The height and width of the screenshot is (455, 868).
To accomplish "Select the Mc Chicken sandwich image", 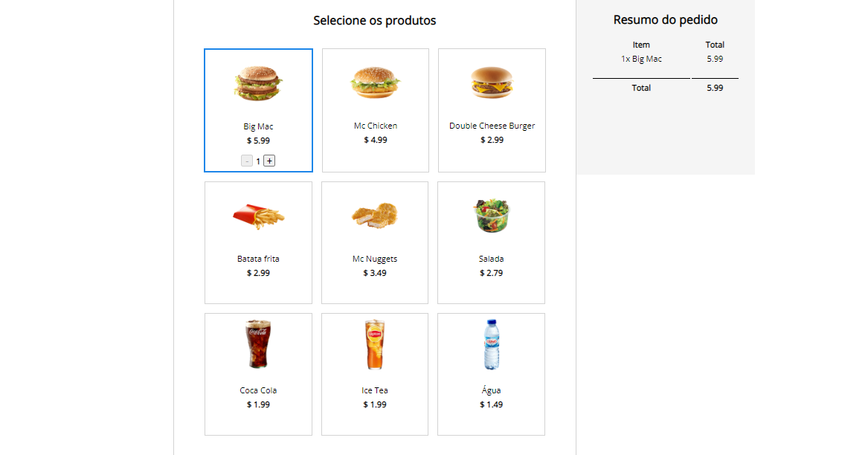I will (375, 83).
